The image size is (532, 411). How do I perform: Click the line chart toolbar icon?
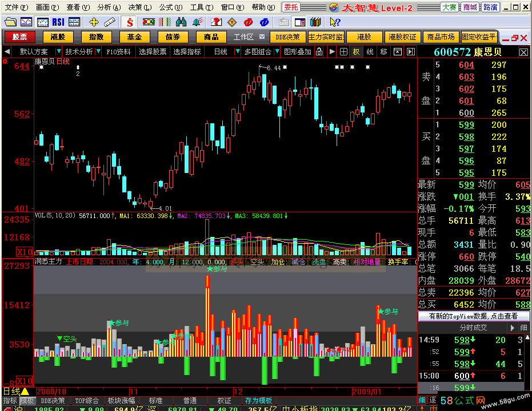click(x=26, y=22)
